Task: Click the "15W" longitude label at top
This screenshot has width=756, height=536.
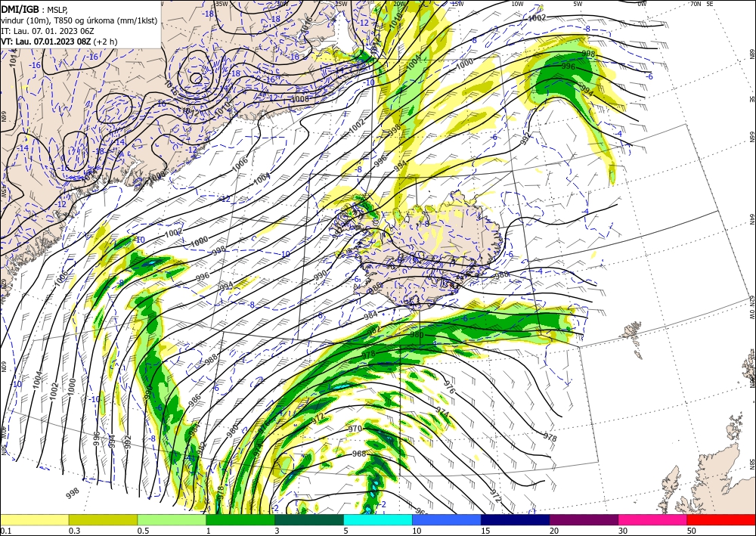Action: [x=457, y=3]
